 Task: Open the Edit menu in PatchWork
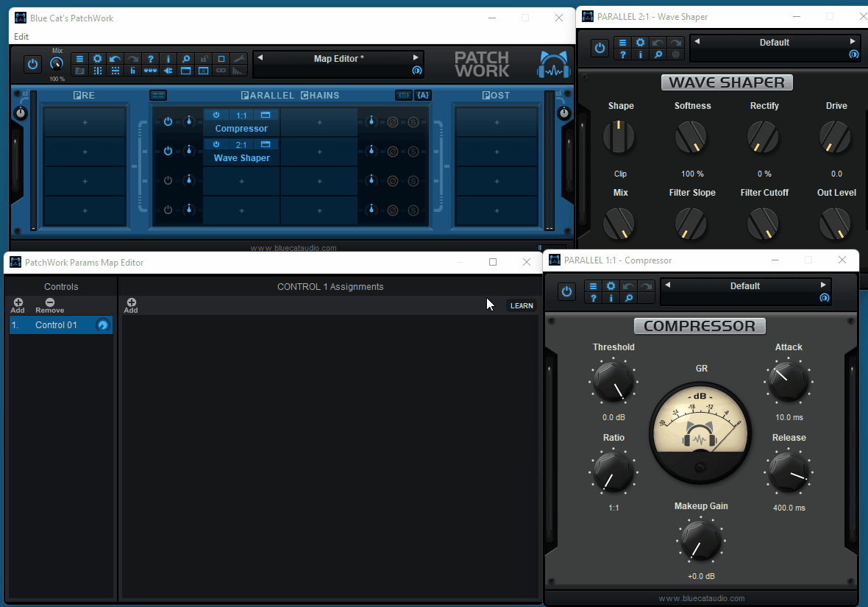(x=21, y=37)
